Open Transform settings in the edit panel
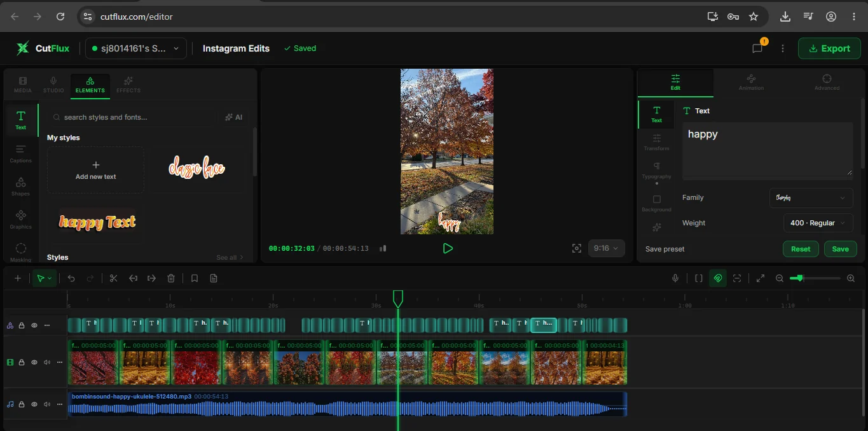Viewport: 868px width, 431px height. click(657, 142)
